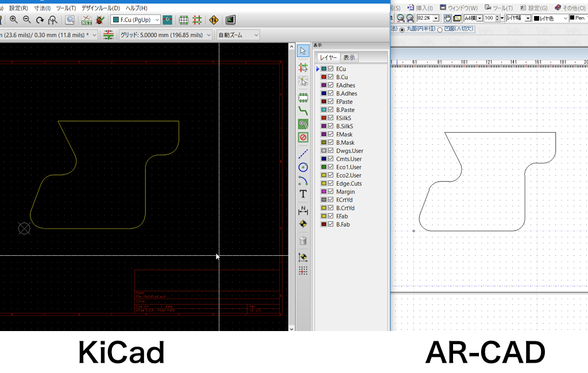Screen dimensions: 588x373
Task: Toggle visibility checkbox for F.SilkS layer
Action: tap(330, 118)
